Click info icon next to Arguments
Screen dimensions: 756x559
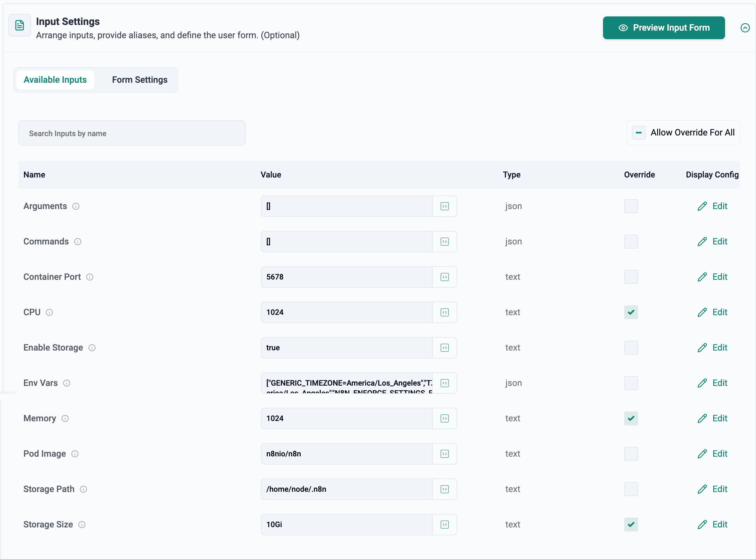coord(76,206)
